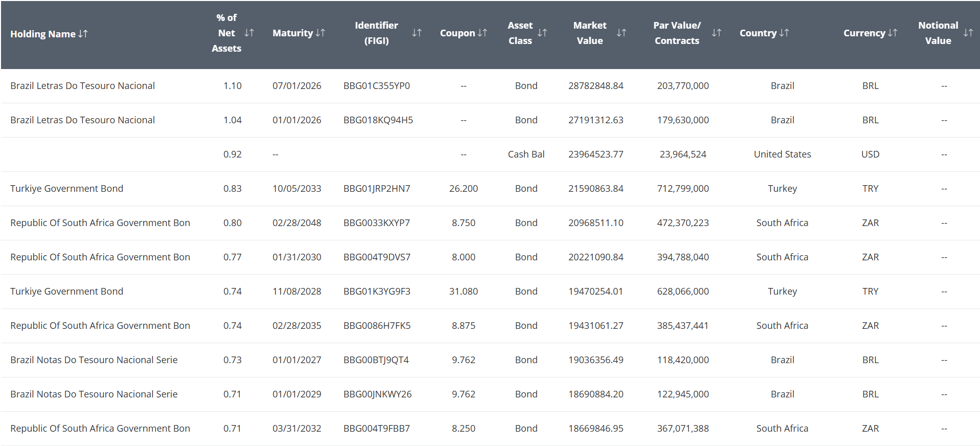Click identifier BBG00BTJ9QT4
Image resolution: width=980 pixels, height=446 pixels.
376,360
